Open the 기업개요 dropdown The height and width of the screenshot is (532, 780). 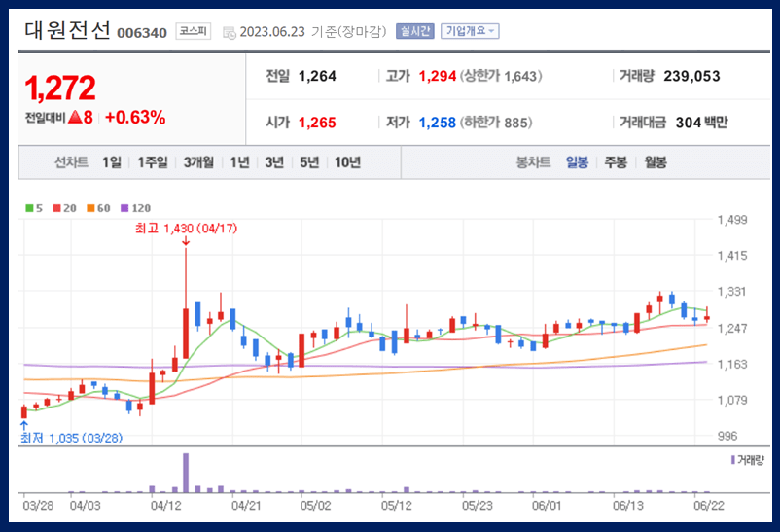tap(470, 31)
